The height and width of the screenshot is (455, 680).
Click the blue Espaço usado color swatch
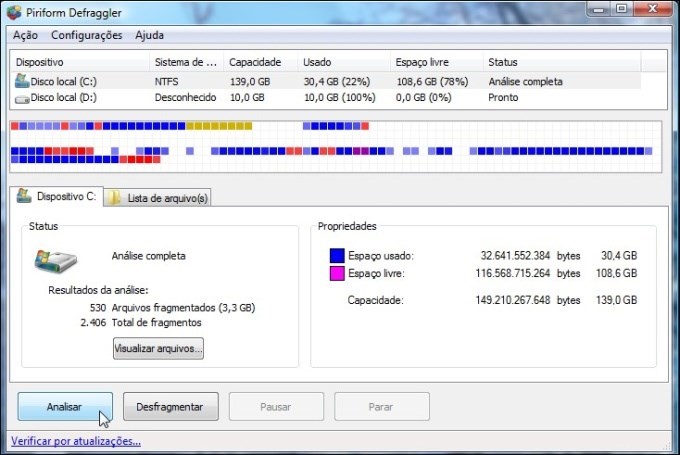tap(337, 255)
